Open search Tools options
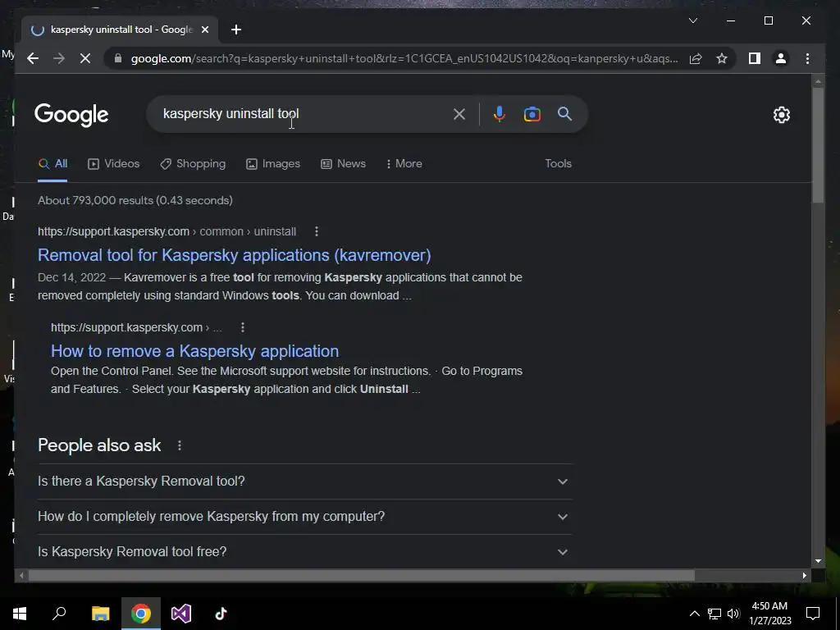Screen dimensions: 840x630 (558, 164)
